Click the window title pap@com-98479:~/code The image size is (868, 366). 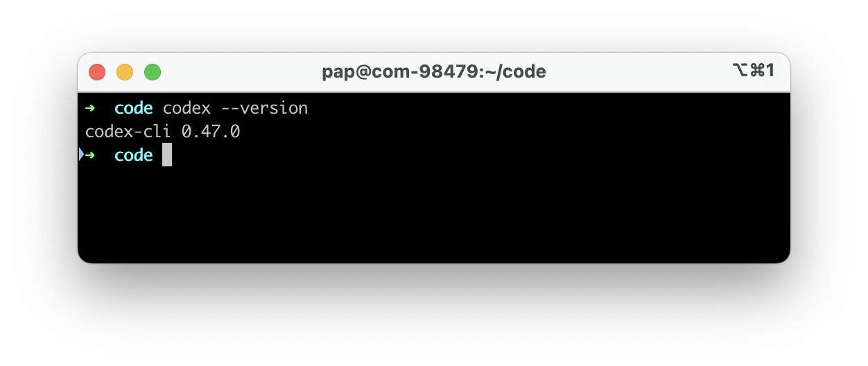coord(434,71)
